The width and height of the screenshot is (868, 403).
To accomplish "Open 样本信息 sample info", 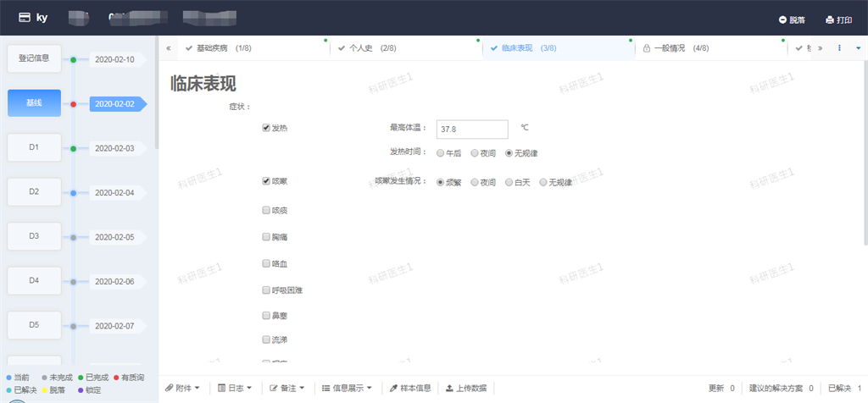I will (410, 388).
